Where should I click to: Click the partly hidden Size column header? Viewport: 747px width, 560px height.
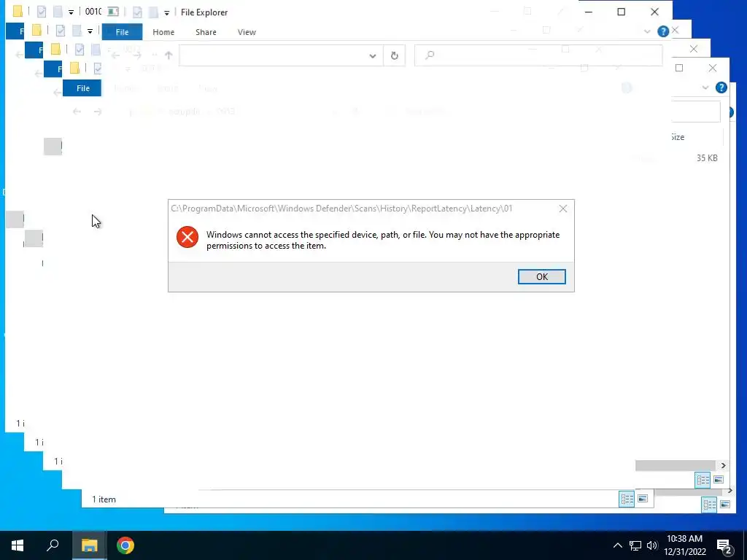click(x=678, y=137)
